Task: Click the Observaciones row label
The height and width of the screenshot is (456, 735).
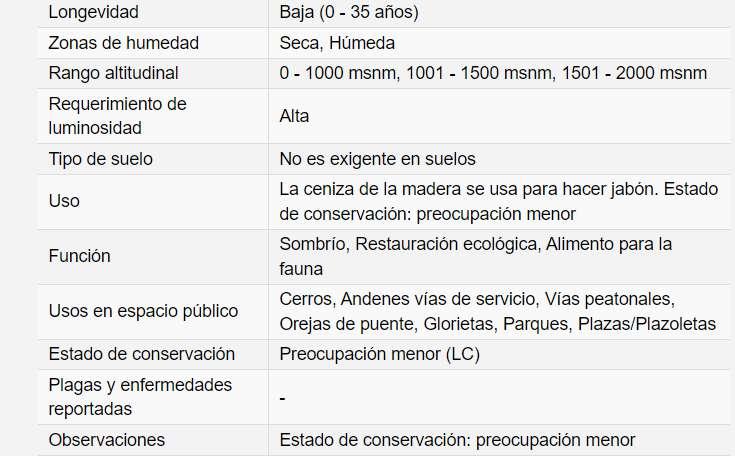Action: click(107, 440)
